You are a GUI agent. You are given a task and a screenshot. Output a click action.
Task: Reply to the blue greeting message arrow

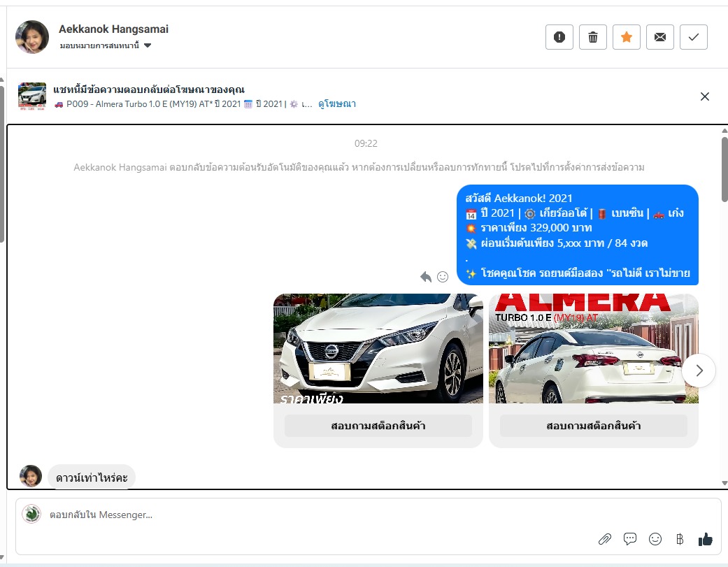pos(426,277)
